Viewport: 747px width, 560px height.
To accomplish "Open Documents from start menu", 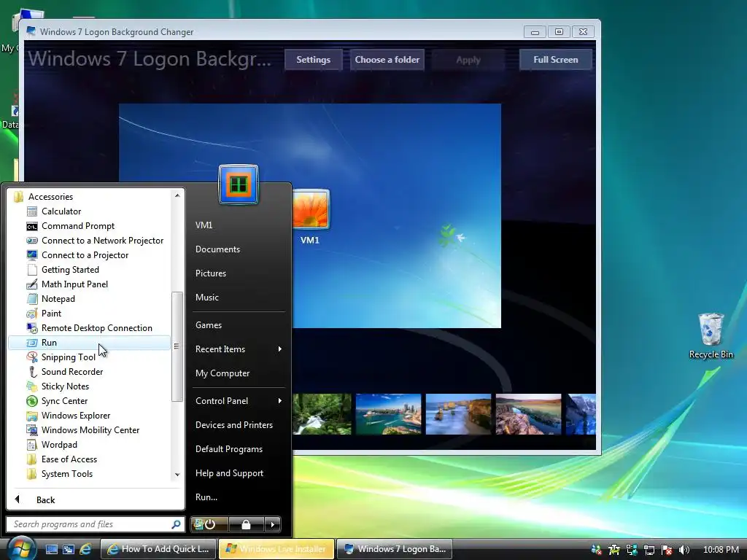I will 217,249.
